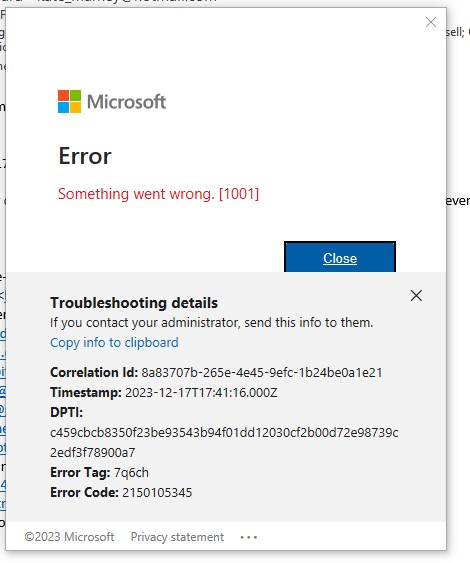Close the Microsoft error dialog with top X
Screen dimensions: 470x563
pos(431,22)
